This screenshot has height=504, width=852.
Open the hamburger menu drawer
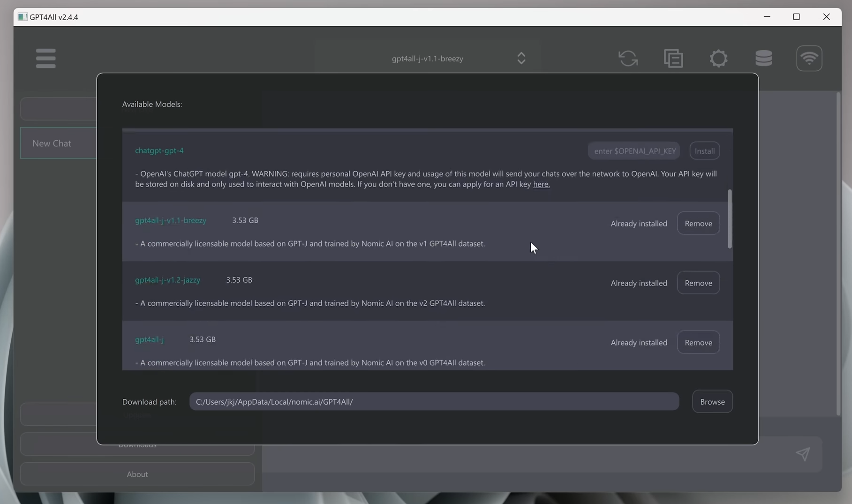point(45,58)
